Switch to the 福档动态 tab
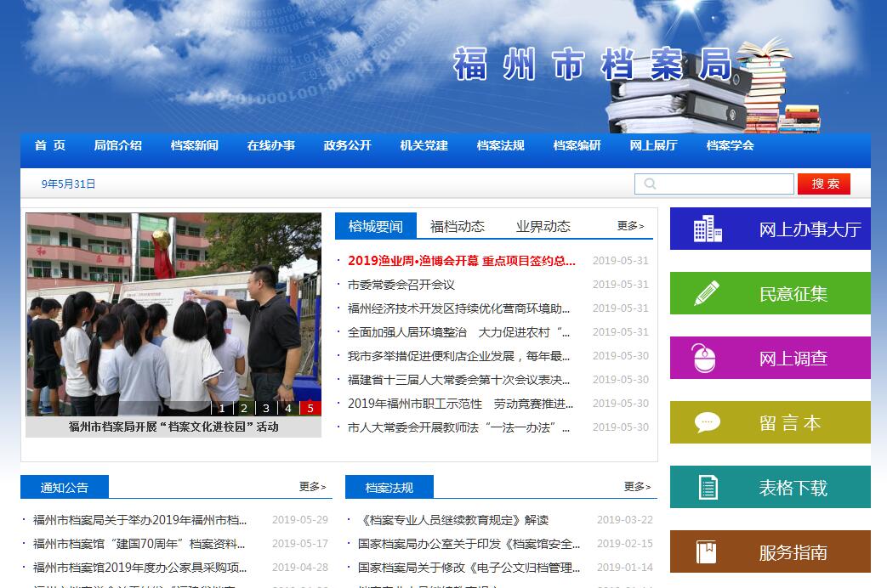 457,226
